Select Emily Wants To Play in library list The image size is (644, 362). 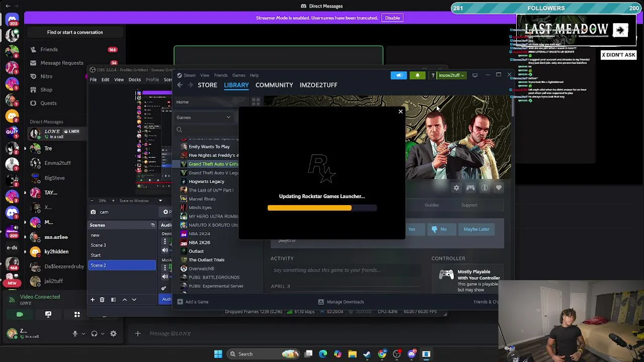click(x=209, y=147)
